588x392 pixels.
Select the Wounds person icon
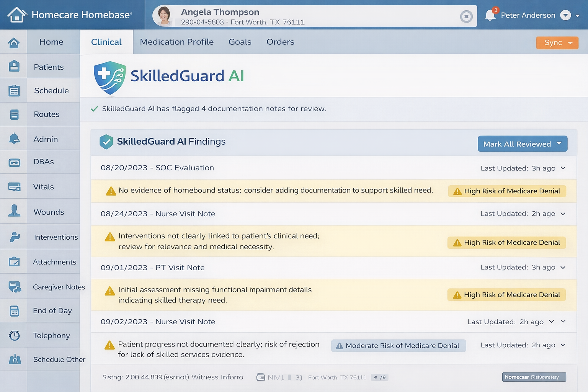tap(14, 211)
